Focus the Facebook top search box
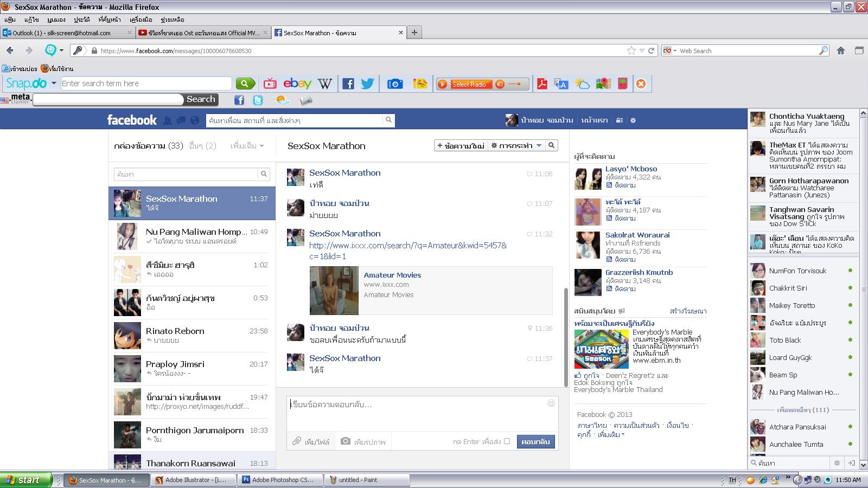The image size is (868, 488). (x=295, y=120)
